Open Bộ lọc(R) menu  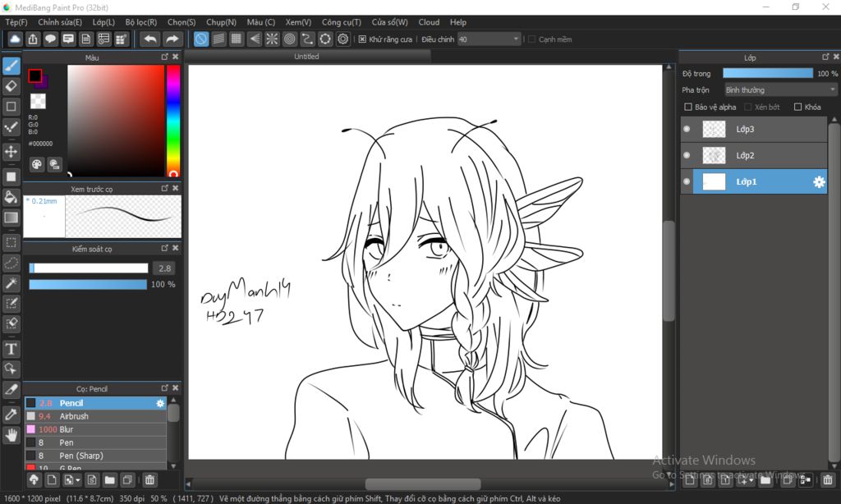pyautogui.click(x=141, y=22)
